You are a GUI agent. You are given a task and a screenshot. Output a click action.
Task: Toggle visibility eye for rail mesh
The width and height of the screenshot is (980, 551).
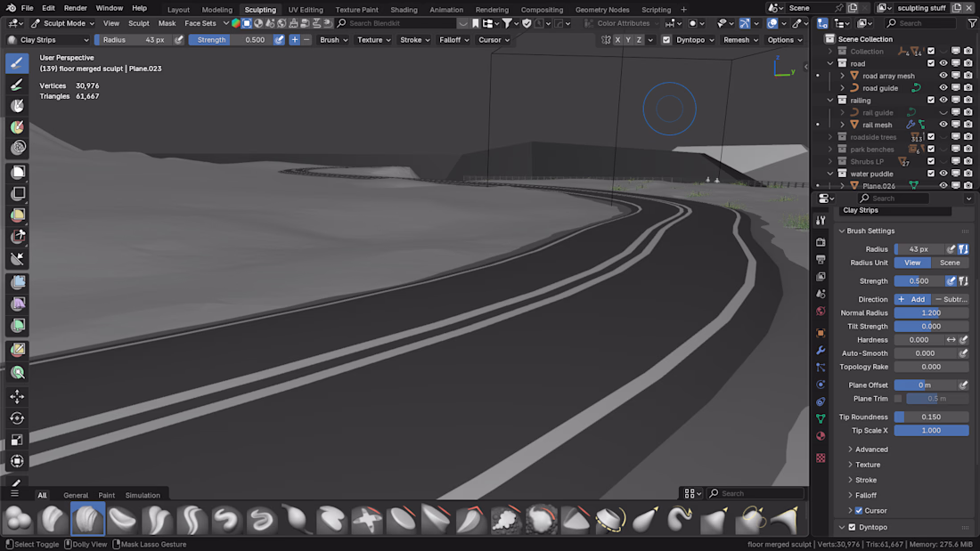943,125
